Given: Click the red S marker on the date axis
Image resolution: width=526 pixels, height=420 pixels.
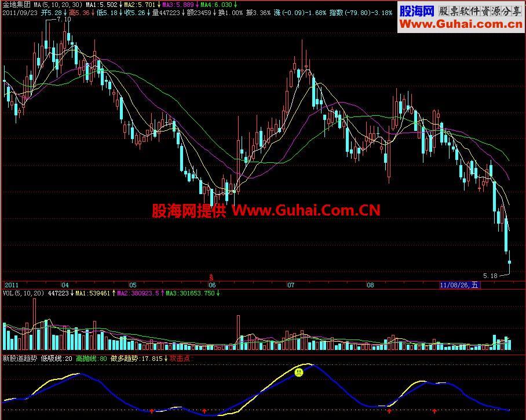Looking at the screenshot, I should click(x=211, y=277).
